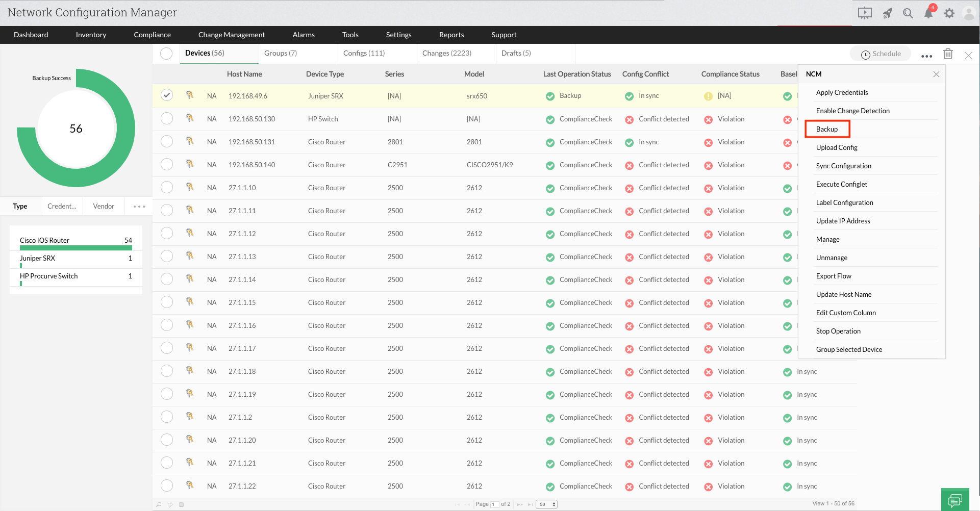Image resolution: width=980 pixels, height=511 pixels.
Task: Open the page size 50 selector
Action: 543,504
